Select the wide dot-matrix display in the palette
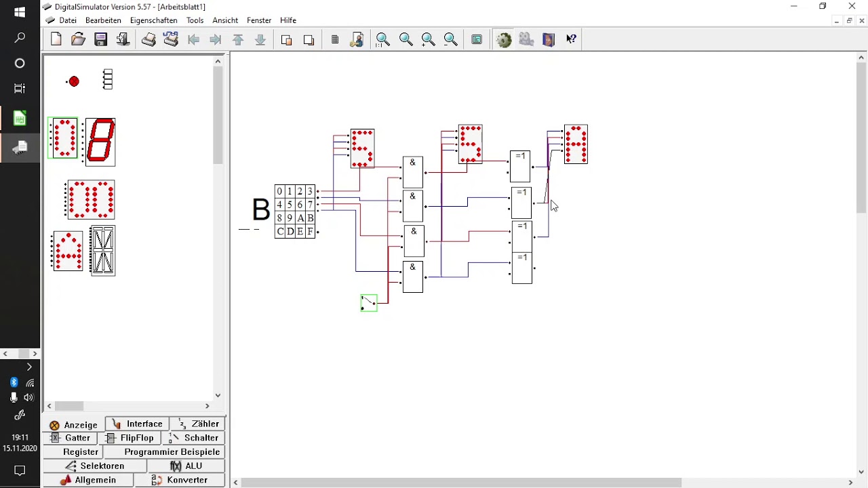868x488 pixels. click(x=90, y=199)
